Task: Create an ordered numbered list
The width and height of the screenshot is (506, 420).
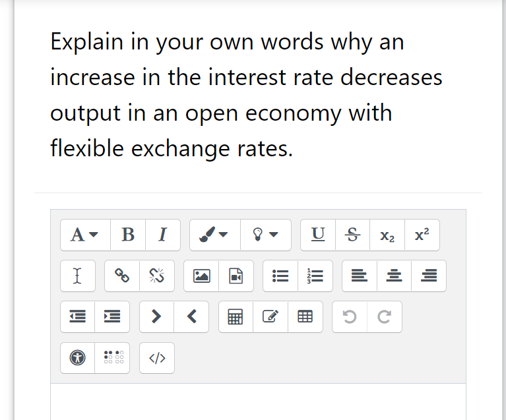Action: [x=315, y=276]
